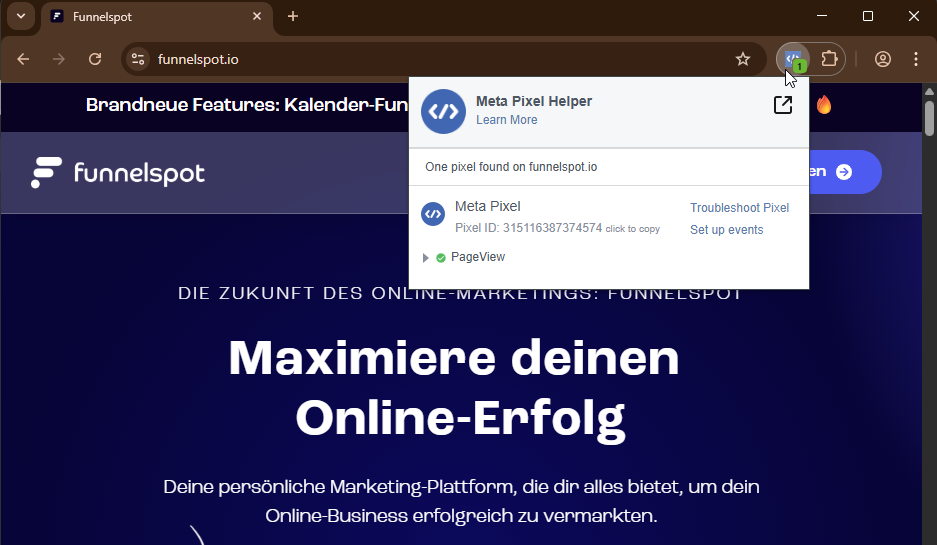Close the Funnelspot tab
The height and width of the screenshot is (545, 937).
tap(257, 16)
